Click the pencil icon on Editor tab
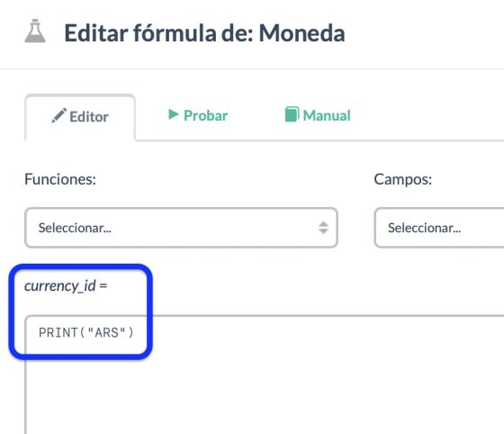The width and height of the screenshot is (504, 434). click(x=59, y=115)
